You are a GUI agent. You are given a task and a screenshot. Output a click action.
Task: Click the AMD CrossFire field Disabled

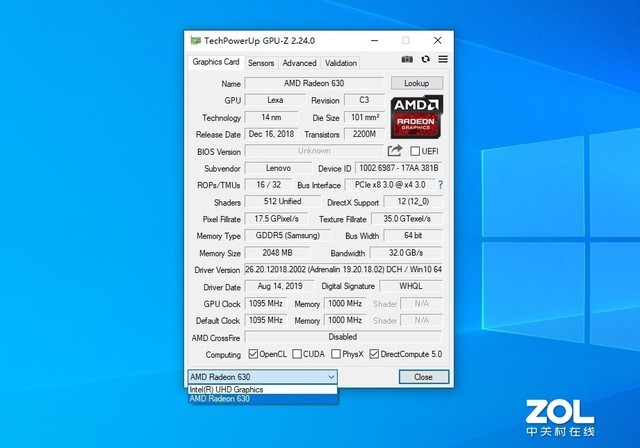click(x=343, y=337)
